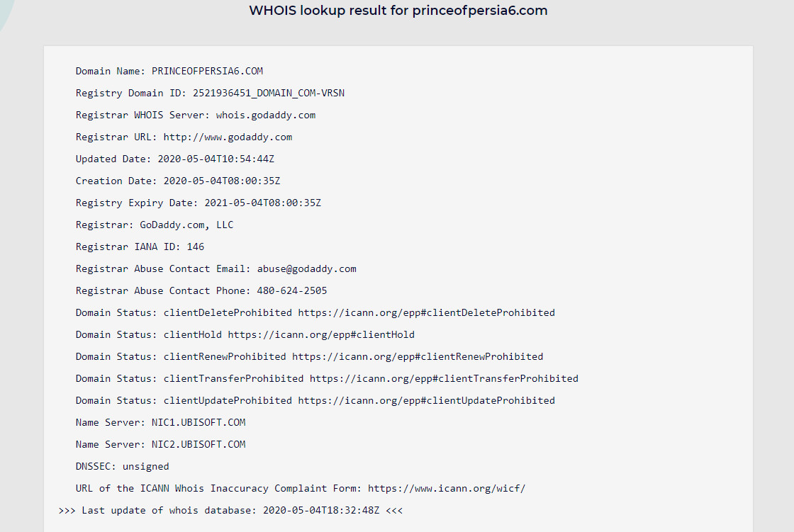Viewport: 794px width, 532px height.
Task: Open the clientHold ICANN link
Action: [321, 334]
